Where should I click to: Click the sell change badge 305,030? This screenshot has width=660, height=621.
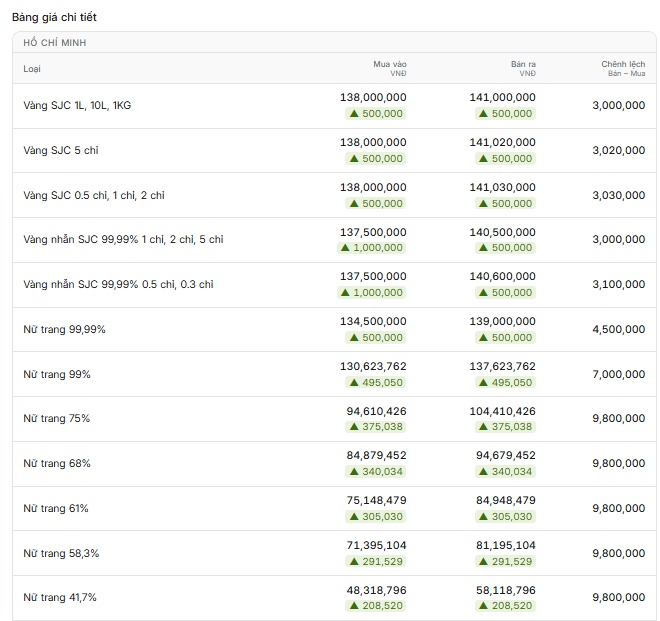tap(506, 517)
